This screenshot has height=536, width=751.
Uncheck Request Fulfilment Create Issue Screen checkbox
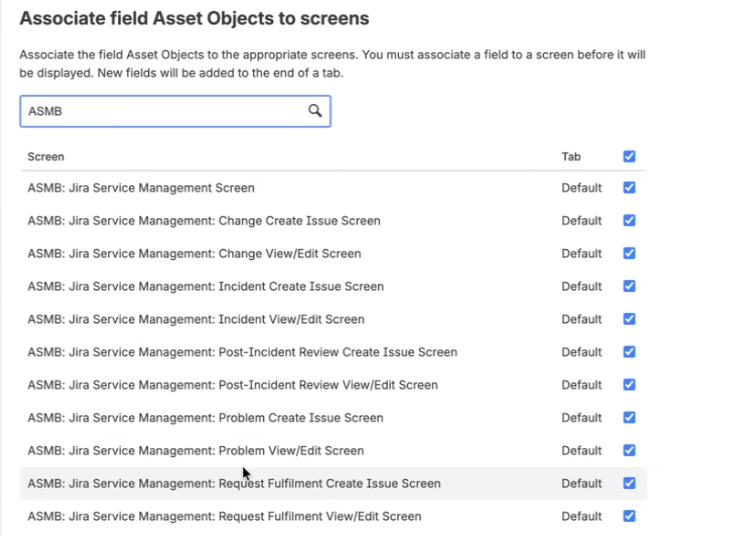(629, 483)
